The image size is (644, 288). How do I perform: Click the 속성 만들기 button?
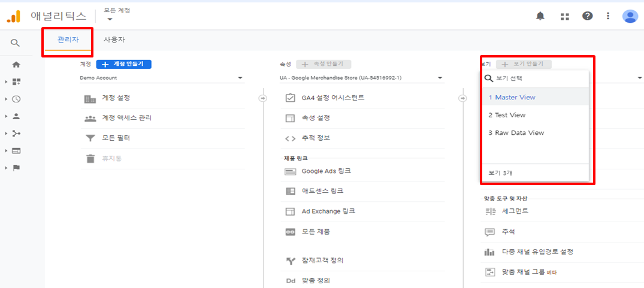click(323, 65)
